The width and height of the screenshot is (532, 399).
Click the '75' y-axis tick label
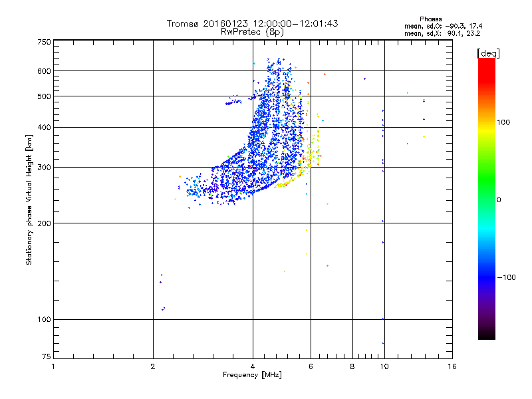47,356
